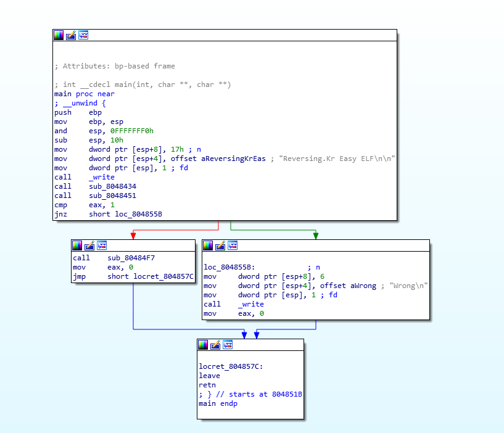Click the node color icon in main block
This screenshot has width=504, height=433.
point(59,35)
